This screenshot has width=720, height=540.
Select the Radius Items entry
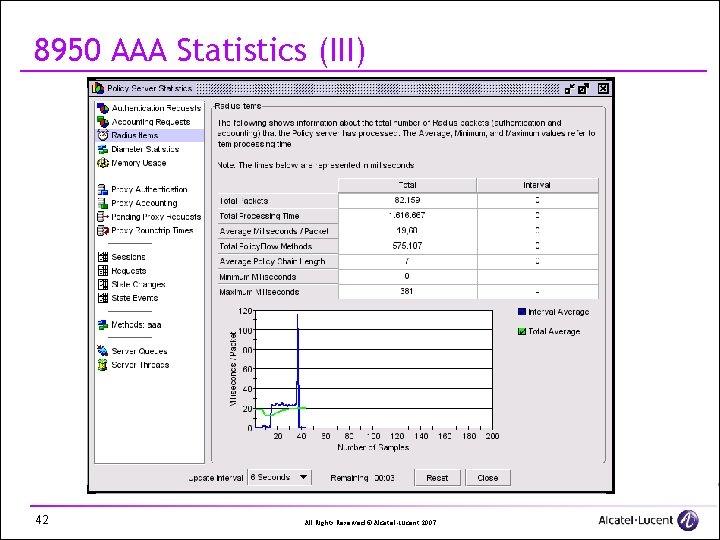coord(135,135)
